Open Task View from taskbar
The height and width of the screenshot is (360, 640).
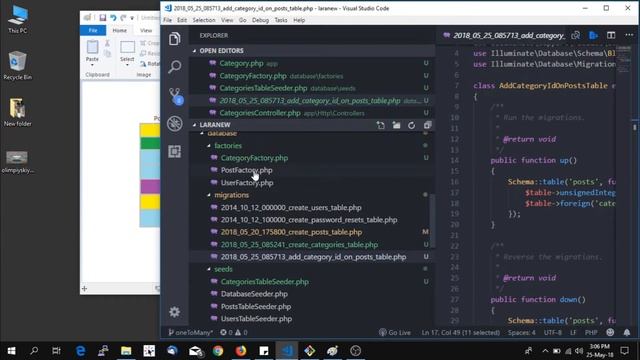(56, 351)
